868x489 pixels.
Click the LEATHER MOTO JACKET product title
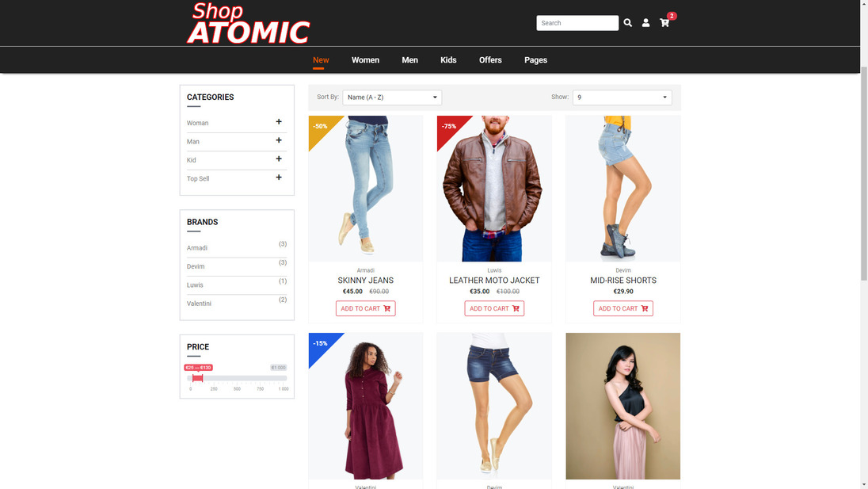tap(494, 281)
